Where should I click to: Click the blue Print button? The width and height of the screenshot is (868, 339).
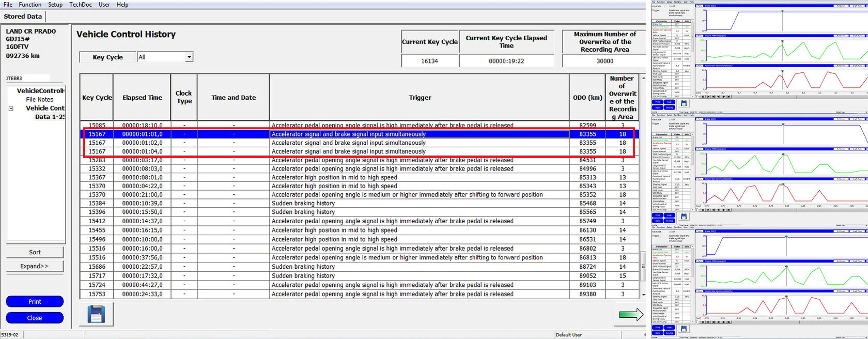[35, 301]
